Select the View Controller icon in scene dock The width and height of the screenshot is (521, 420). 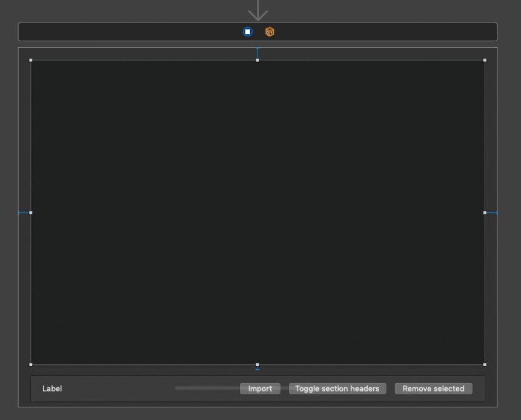248,32
